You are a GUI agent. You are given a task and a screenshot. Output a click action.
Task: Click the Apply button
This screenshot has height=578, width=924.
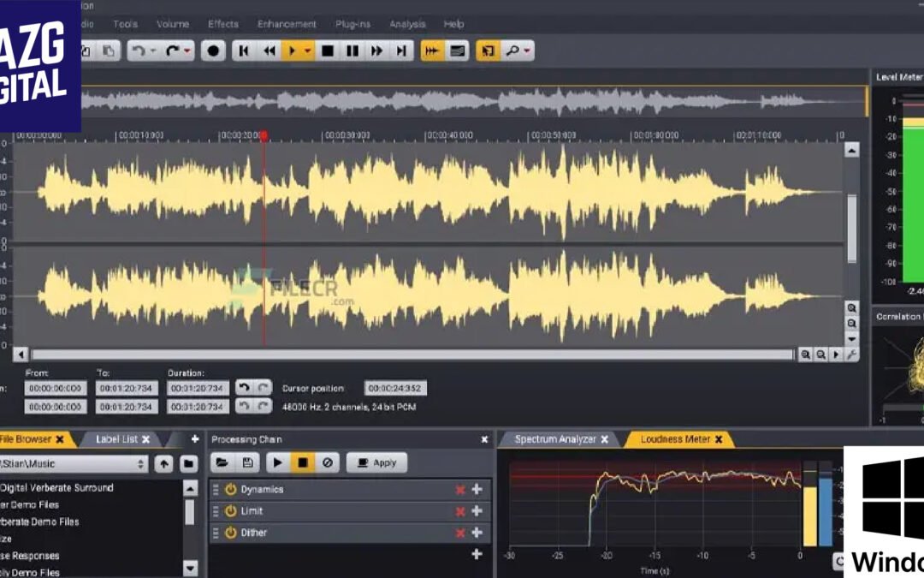click(376, 463)
